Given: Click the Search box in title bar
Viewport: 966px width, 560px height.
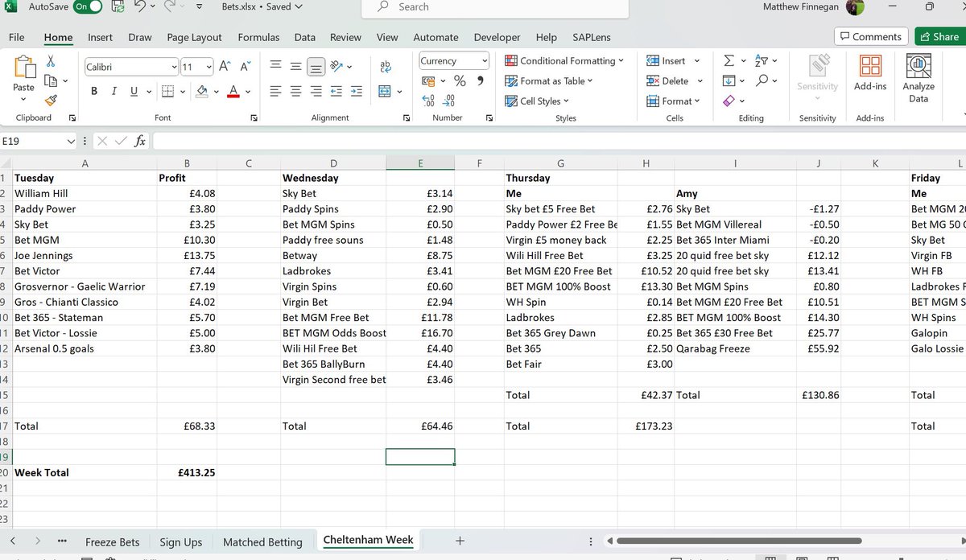Looking at the screenshot, I should click(493, 7).
